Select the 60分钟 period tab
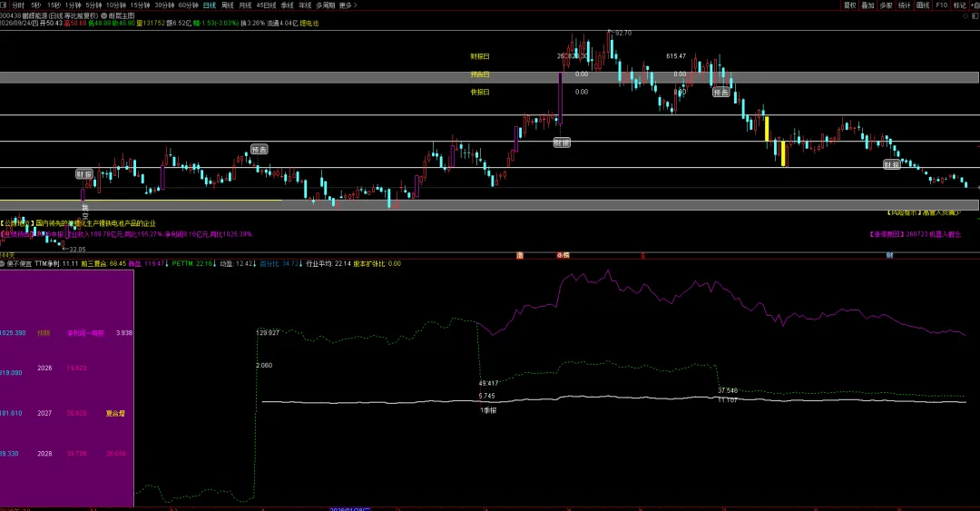 pos(188,5)
